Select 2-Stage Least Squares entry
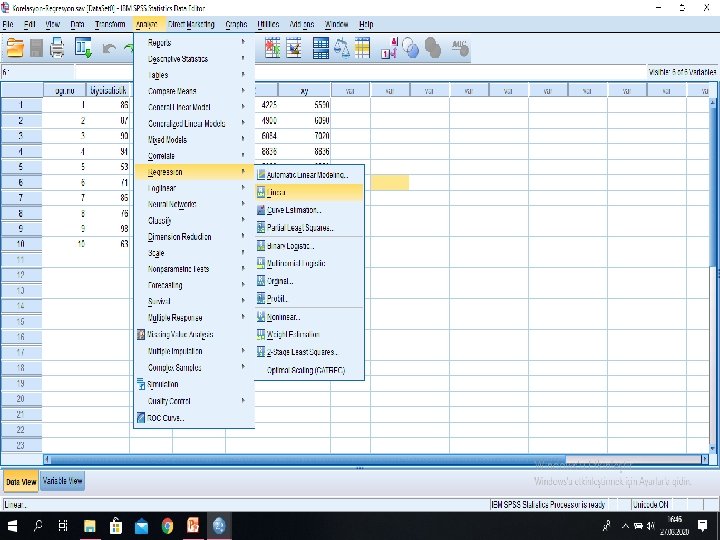 tap(309, 352)
